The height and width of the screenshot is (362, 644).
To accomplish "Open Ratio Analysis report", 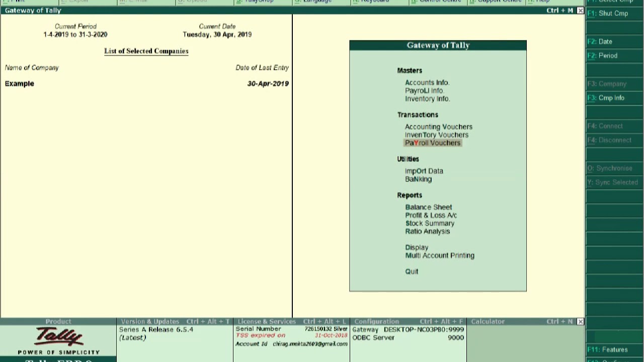I will coord(428,231).
